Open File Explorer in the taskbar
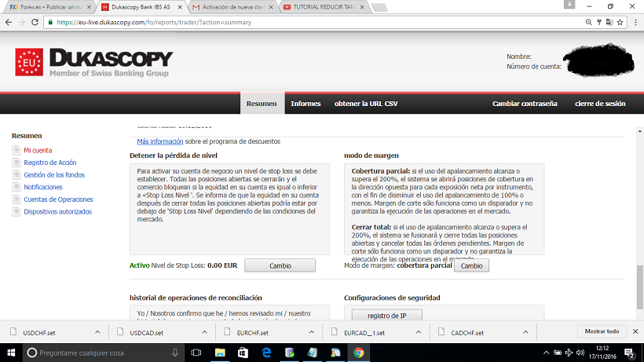Image resolution: width=644 pixels, height=362 pixels. pyautogui.click(x=221, y=353)
